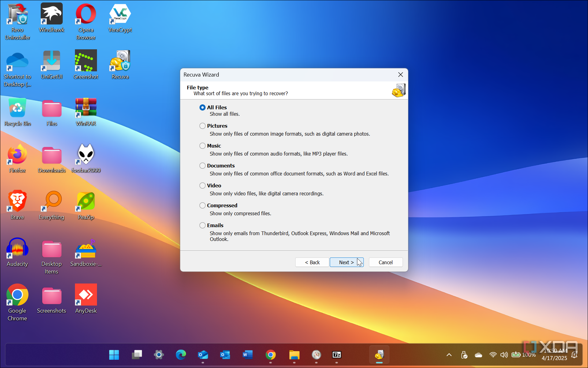Launch Opera Browser from desktop
588x368 pixels.
click(86, 22)
